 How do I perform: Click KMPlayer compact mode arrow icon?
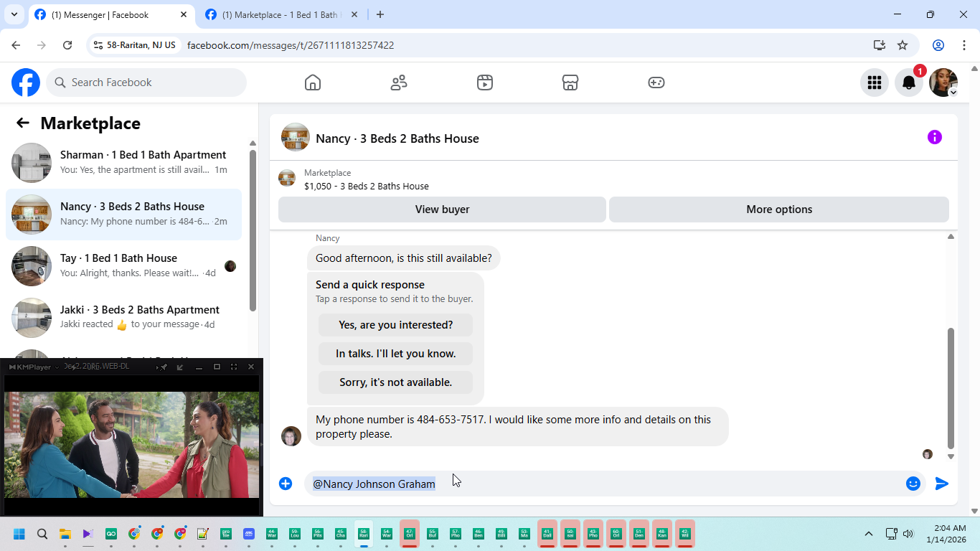[180, 367]
